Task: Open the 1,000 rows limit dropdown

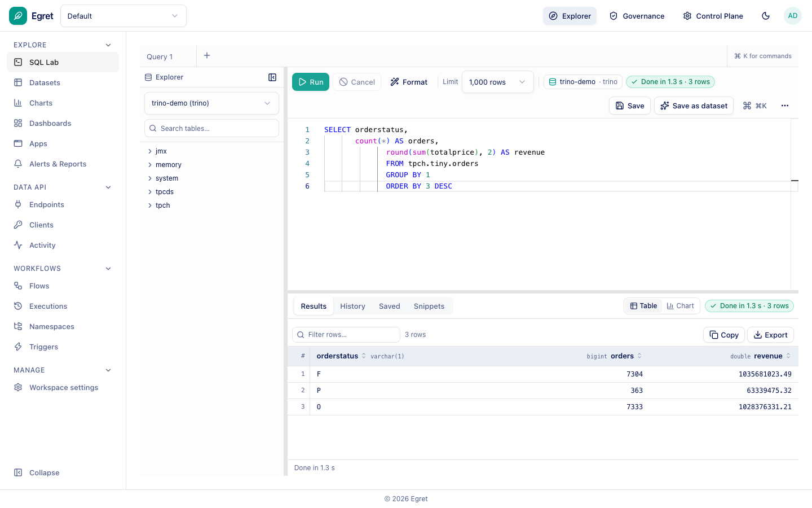Action: tap(497, 82)
